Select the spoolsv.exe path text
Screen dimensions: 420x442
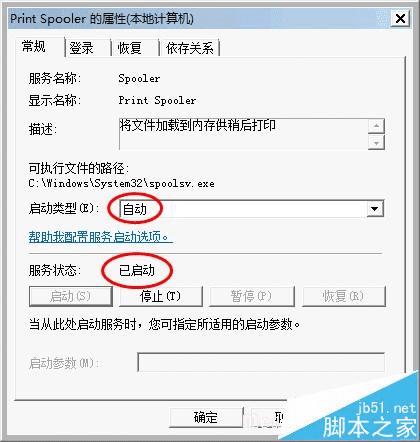pos(121,183)
